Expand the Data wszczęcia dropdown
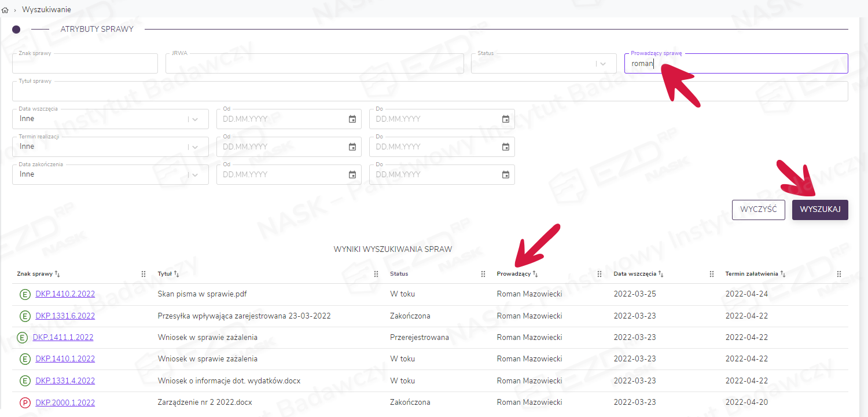 coord(195,119)
